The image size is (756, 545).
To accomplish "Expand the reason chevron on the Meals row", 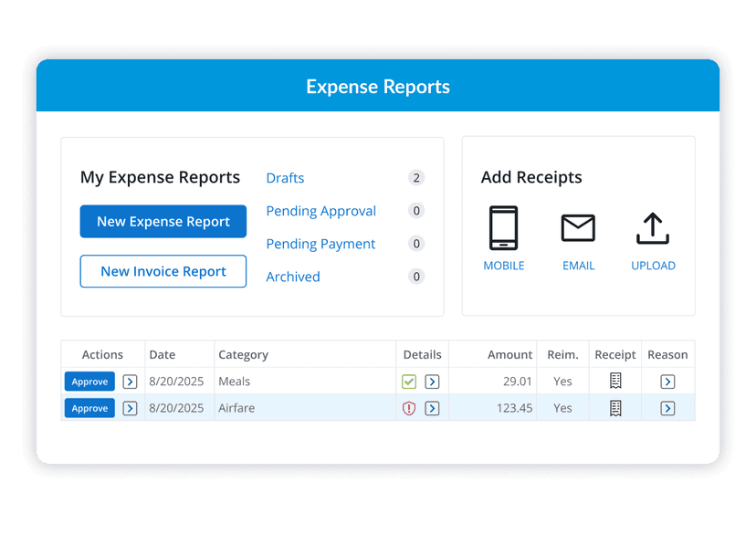I will 667,381.
